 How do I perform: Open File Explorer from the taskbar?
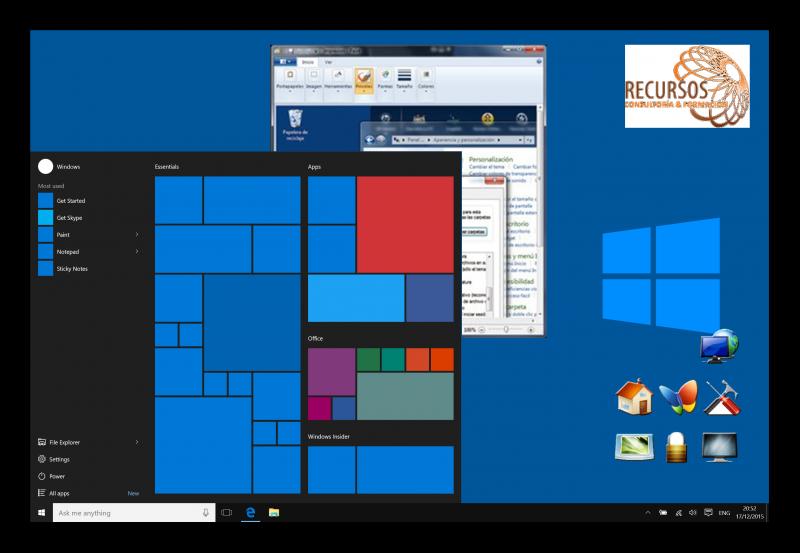click(273, 513)
